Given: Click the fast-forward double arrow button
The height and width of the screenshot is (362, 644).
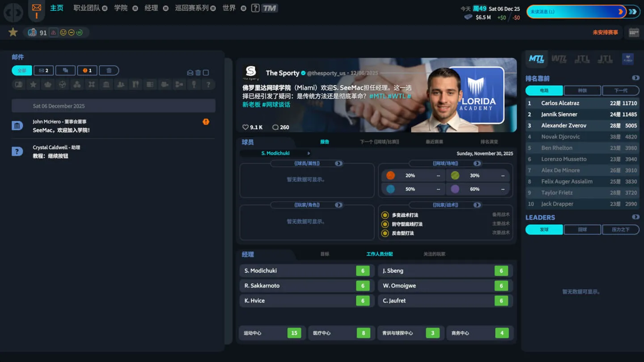Looking at the screenshot, I should [x=632, y=12].
